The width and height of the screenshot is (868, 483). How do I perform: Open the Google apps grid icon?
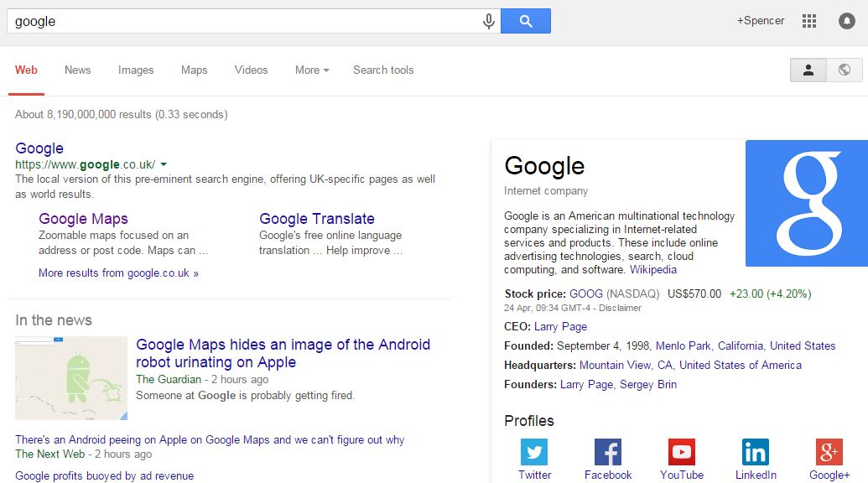pos(809,21)
